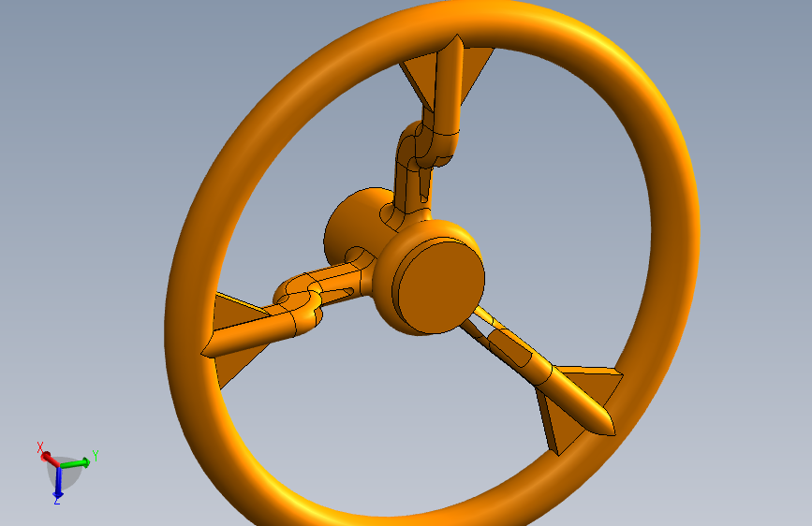Click the green Y axis on orientation triad
812x526 pixels.
(76, 463)
